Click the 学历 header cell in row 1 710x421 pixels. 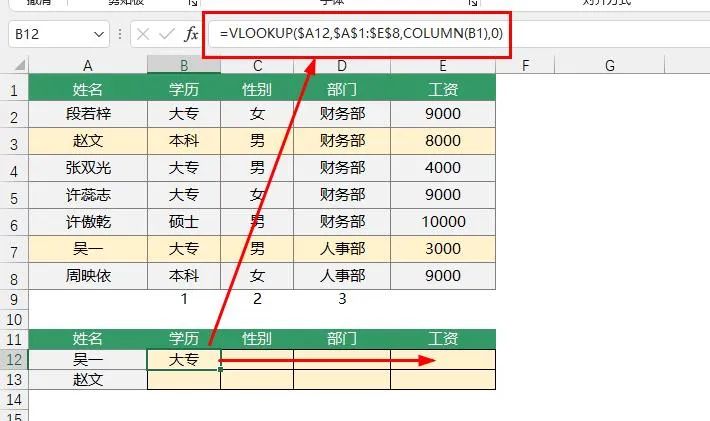click(184, 88)
